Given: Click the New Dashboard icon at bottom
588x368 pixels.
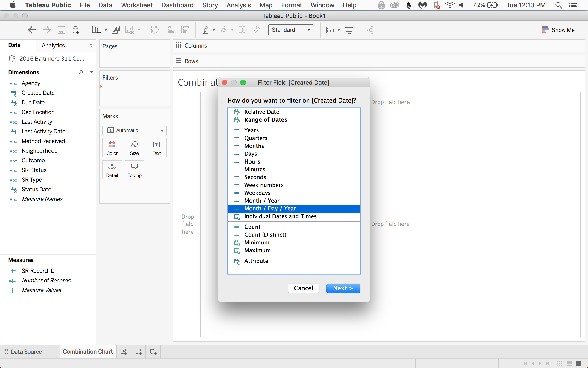Looking at the screenshot, I should click(139, 352).
